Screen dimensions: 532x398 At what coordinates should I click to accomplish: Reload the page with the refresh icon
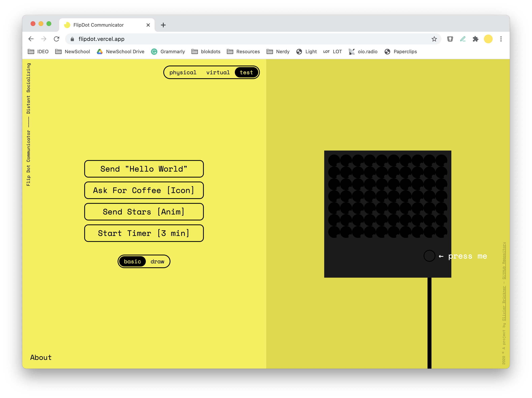[57, 39]
